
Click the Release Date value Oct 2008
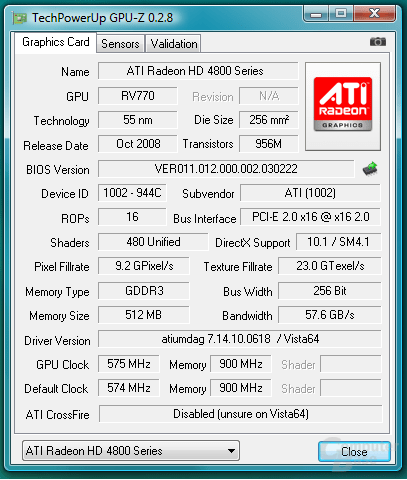138,144
